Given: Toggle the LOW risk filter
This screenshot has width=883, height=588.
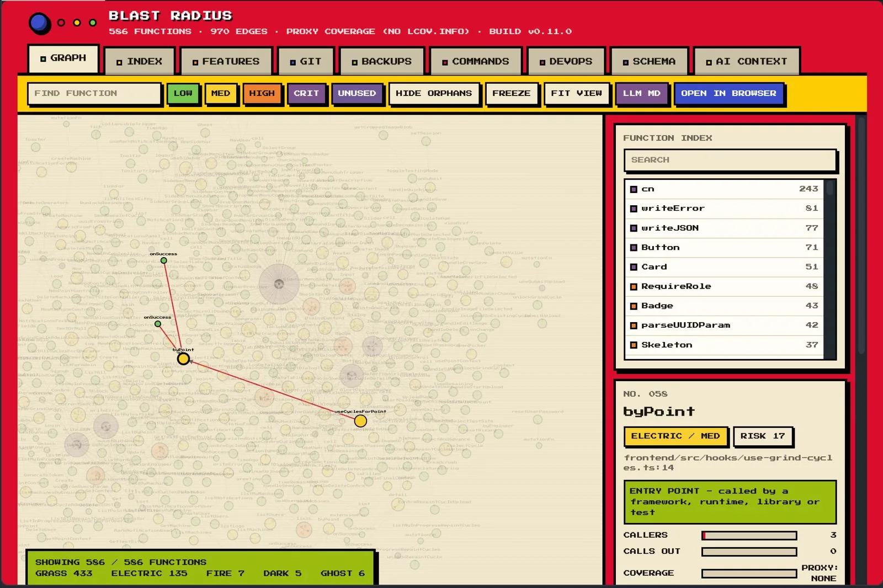Looking at the screenshot, I should 183,93.
